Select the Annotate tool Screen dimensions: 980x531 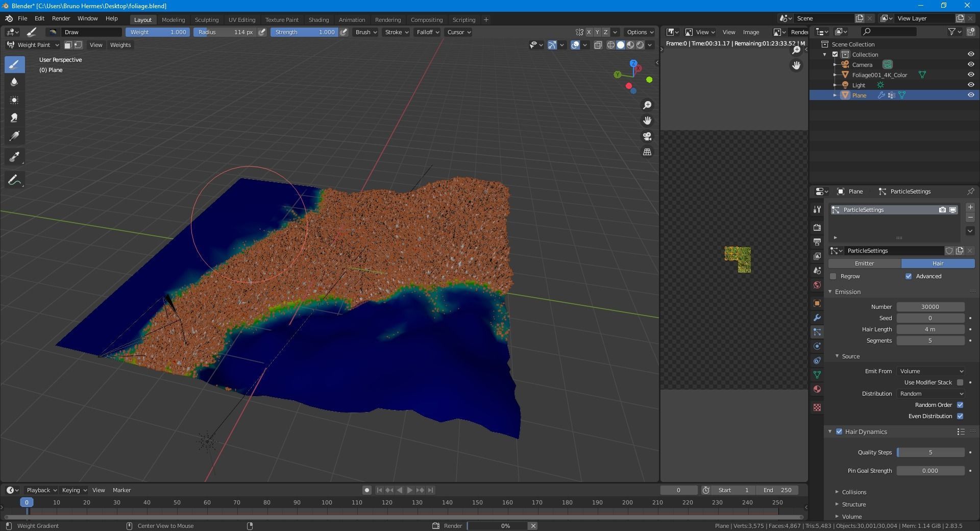tap(14, 180)
